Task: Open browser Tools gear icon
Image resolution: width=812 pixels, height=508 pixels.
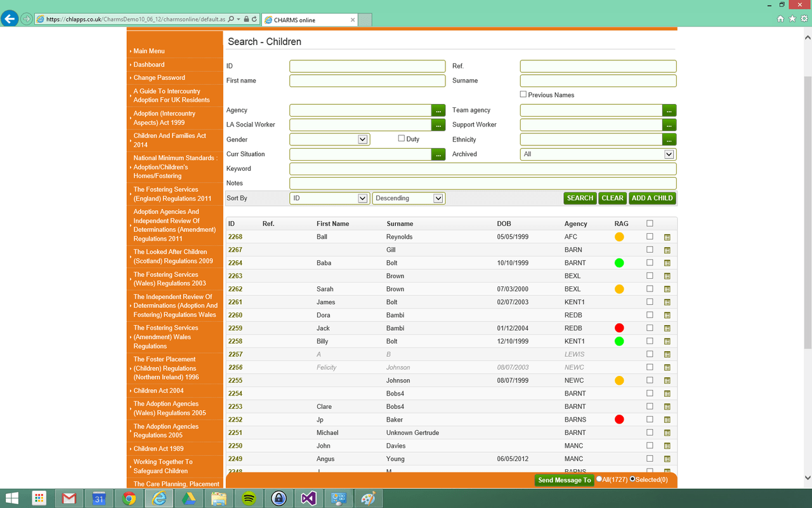Action: 804,19
